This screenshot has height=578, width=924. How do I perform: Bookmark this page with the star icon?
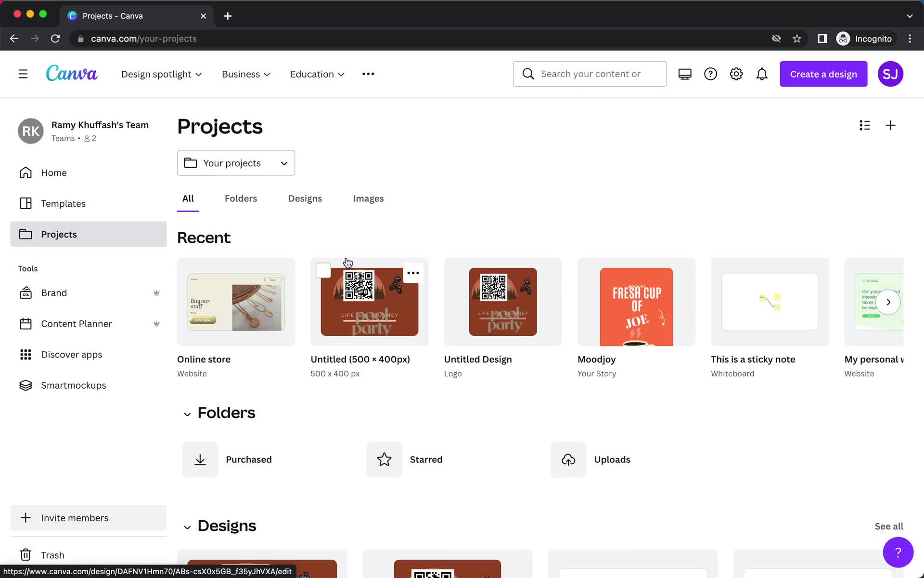797,39
